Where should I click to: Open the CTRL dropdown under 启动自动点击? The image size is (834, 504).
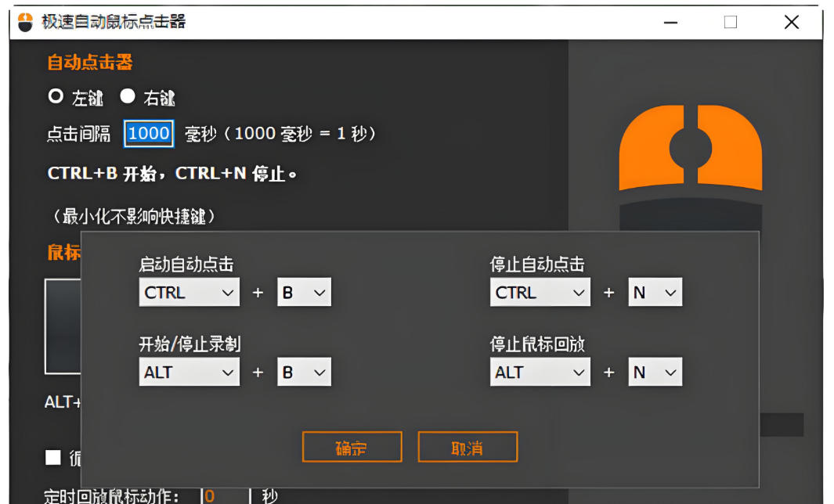tap(189, 292)
